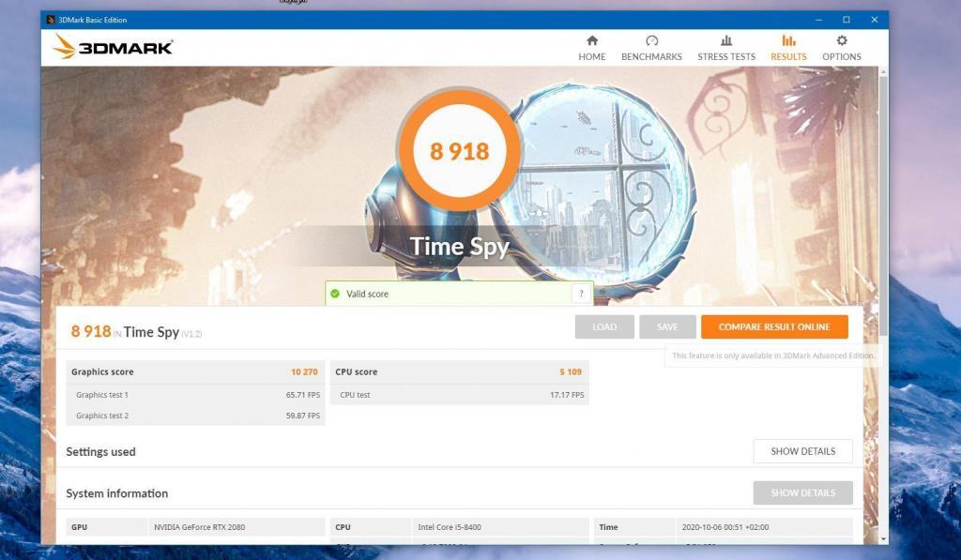This screenshot has width=961, height=560.
Task: Open Options with the gear icon
Action: (x=842, y=41)
